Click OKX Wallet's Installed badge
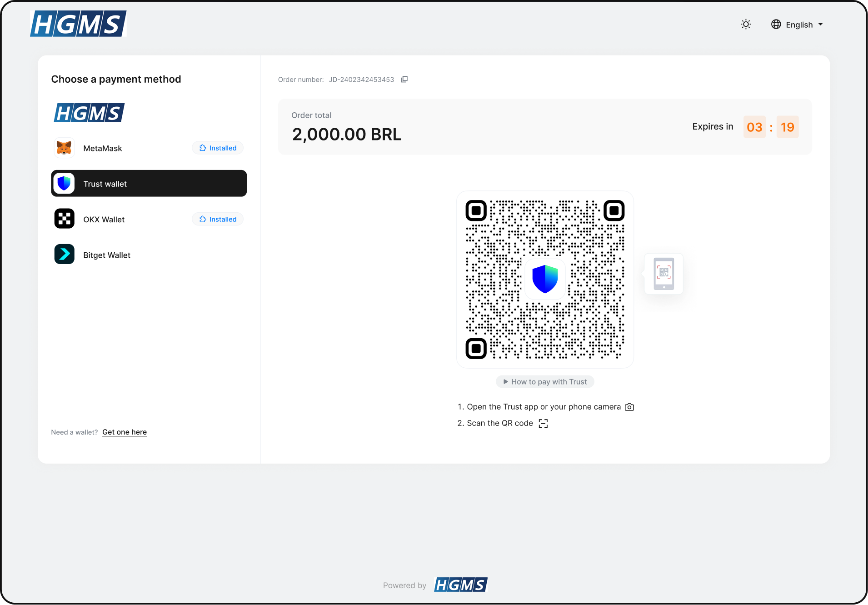868x605 pixels. click(x=218, y=219)
